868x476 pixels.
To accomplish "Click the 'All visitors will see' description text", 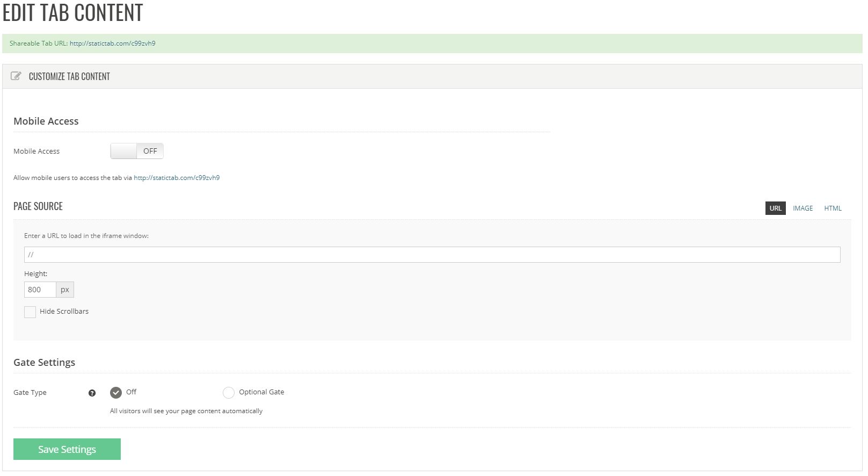I will pos(186,411).
